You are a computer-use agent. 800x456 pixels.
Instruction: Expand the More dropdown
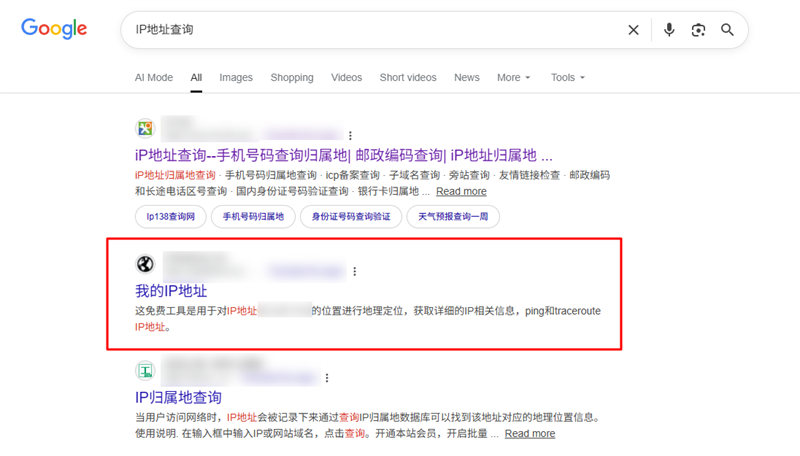tap(514, 78)
